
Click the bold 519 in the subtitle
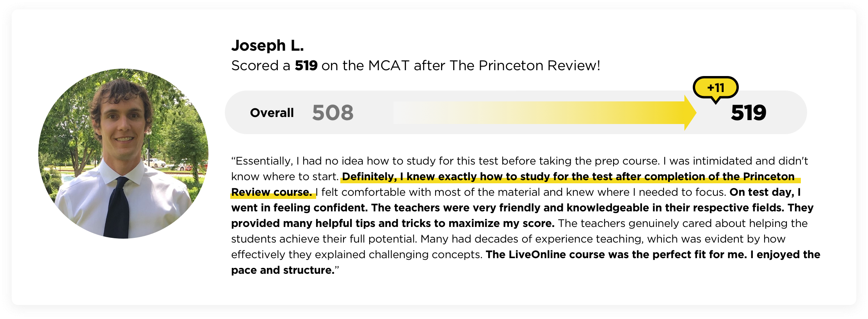[306, 66]
